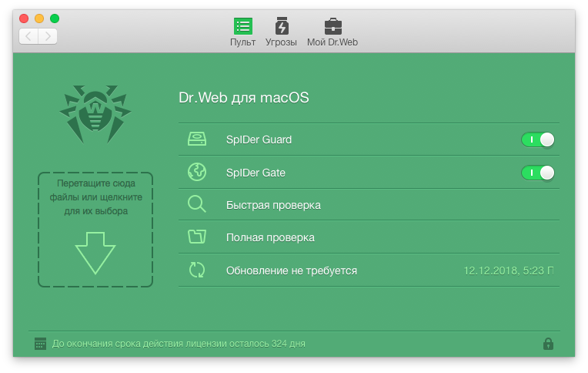
Task: Click the Dr.Web spider logo
Action: (x=95, y=114)
